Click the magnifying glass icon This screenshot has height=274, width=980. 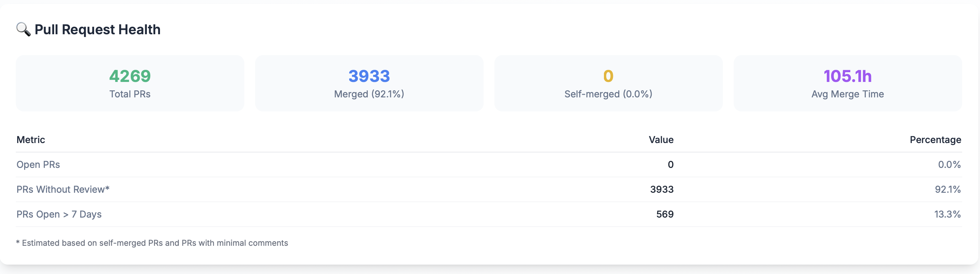pyautogui.click(x=23, y=29)
